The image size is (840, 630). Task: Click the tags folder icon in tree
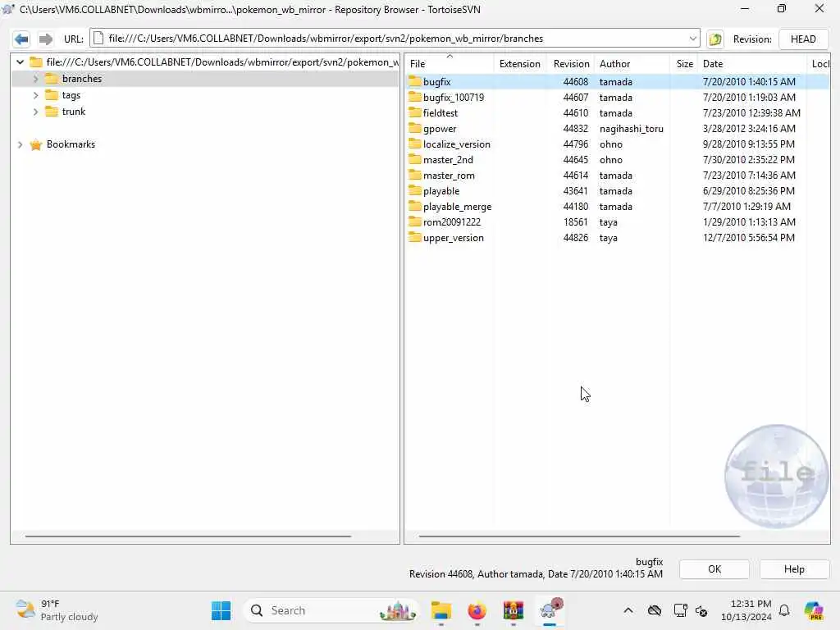click(x=52, y=95)
